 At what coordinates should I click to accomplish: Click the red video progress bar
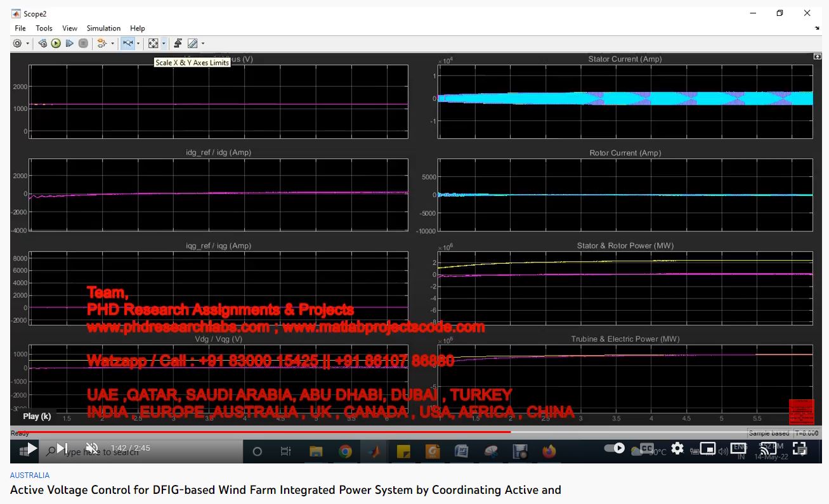(254, 432)
